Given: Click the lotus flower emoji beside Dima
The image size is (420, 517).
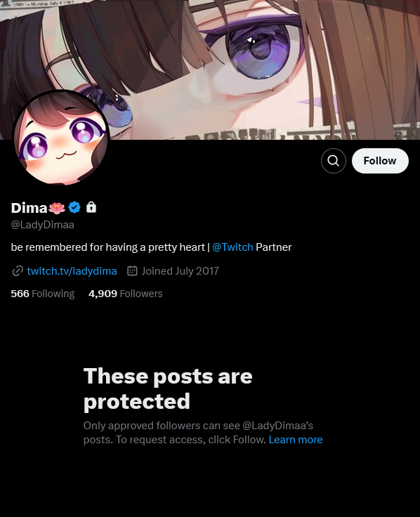Looking at the screenshot, I should click(x=57, y=208).
